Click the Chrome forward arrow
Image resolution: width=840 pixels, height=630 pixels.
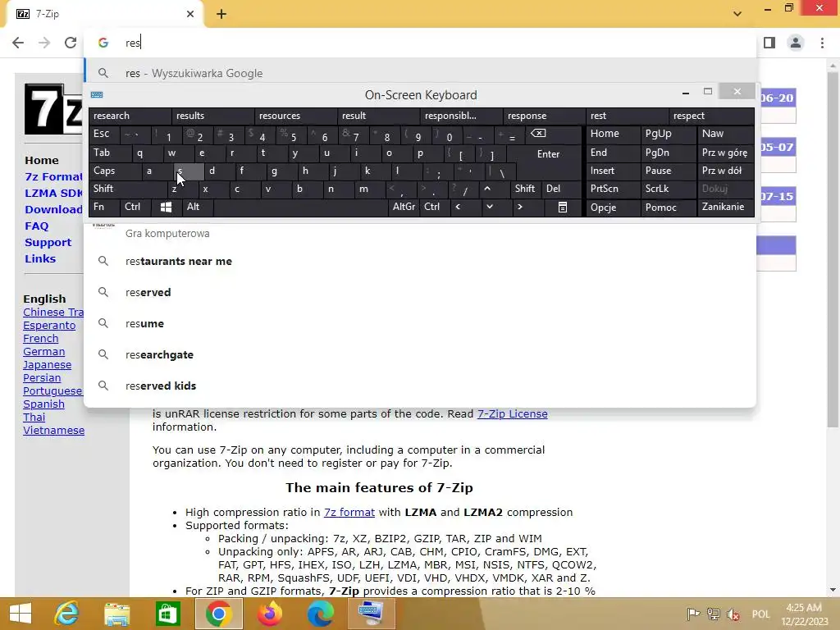[x=44, y=43]
